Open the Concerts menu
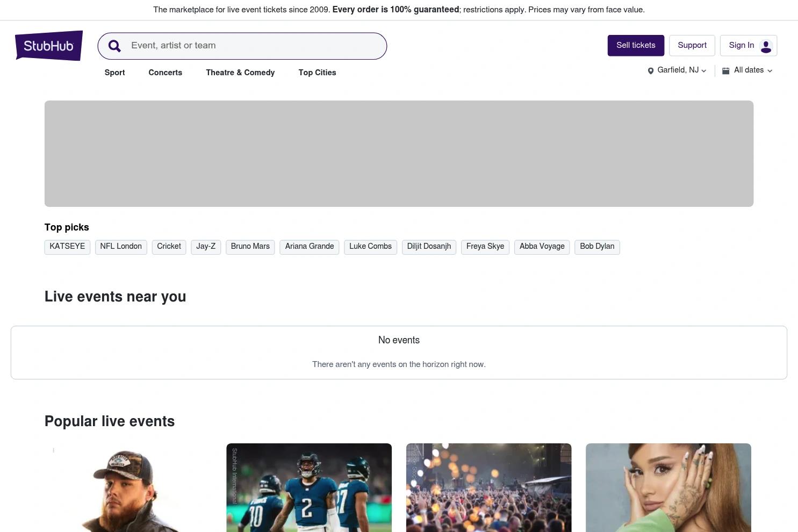This screenshot has width=798, height=532. coord(166,73)
